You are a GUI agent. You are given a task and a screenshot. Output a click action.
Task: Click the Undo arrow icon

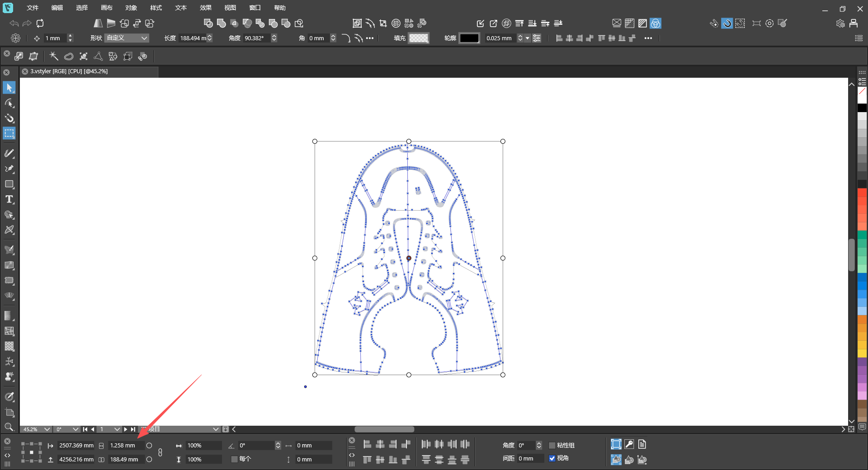14,23
